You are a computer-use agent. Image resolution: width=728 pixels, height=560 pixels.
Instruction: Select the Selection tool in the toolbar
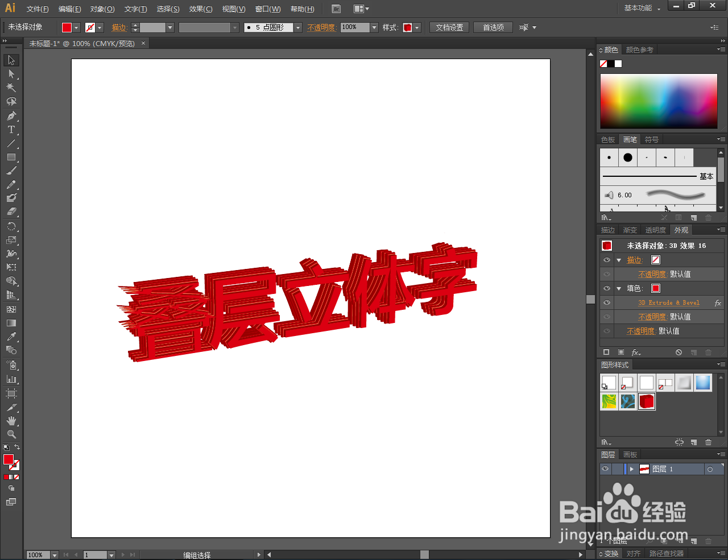point(10,60)
